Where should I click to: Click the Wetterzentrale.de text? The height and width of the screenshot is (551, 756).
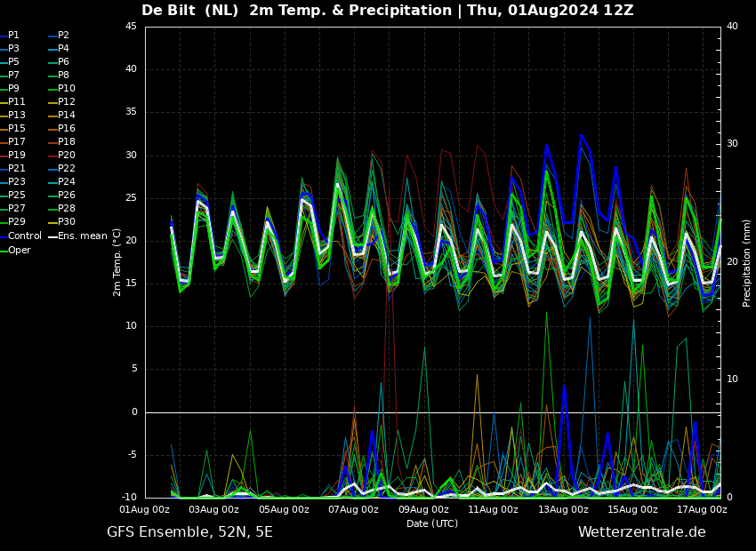click(x=642, y=532)
